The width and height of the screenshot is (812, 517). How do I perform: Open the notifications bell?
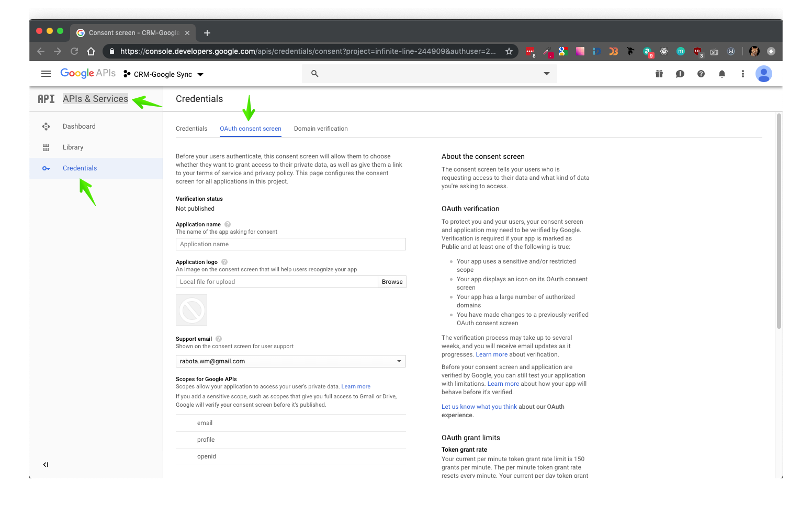[x=722, y=74]
